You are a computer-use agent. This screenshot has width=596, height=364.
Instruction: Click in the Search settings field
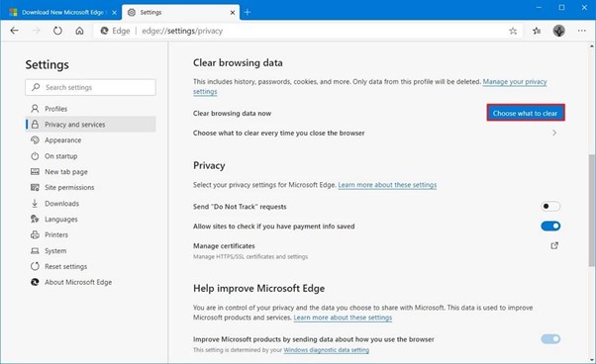(90, 87)
